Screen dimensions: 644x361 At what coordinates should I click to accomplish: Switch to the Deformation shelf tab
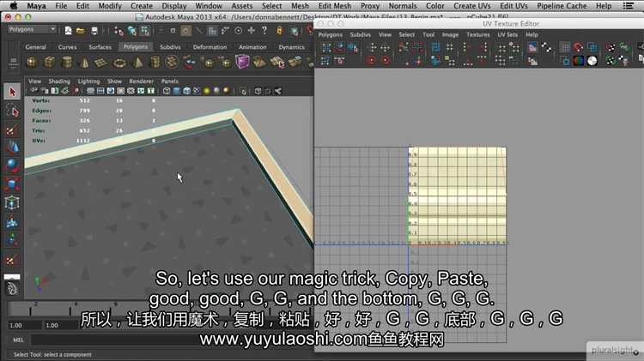pos(210,47)
